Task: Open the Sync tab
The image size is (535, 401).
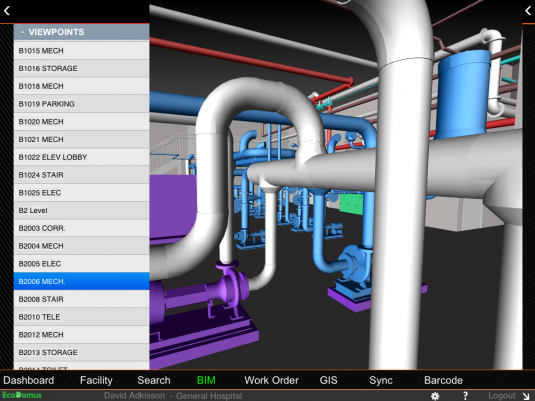Action: tap(381, 380)
